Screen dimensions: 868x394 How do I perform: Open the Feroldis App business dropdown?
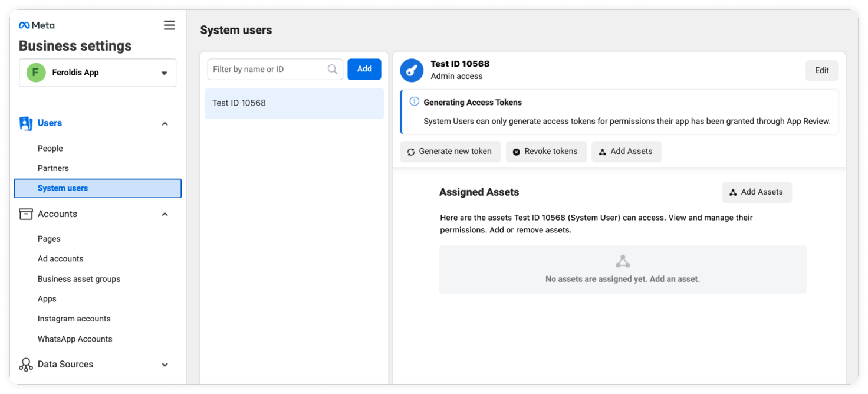97,73
